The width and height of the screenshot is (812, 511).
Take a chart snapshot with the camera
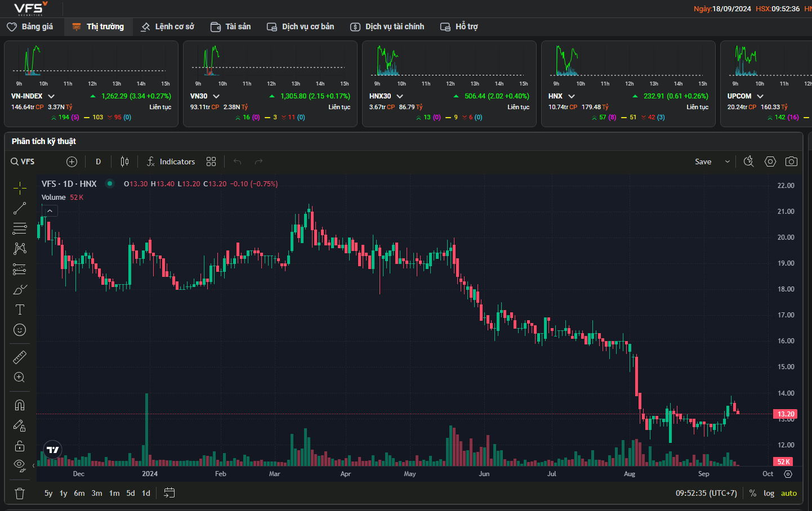pos(791,162)
